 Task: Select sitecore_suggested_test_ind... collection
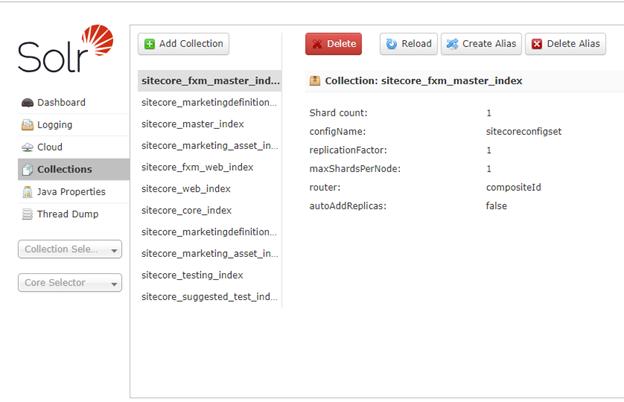click(x=210, y=297)
